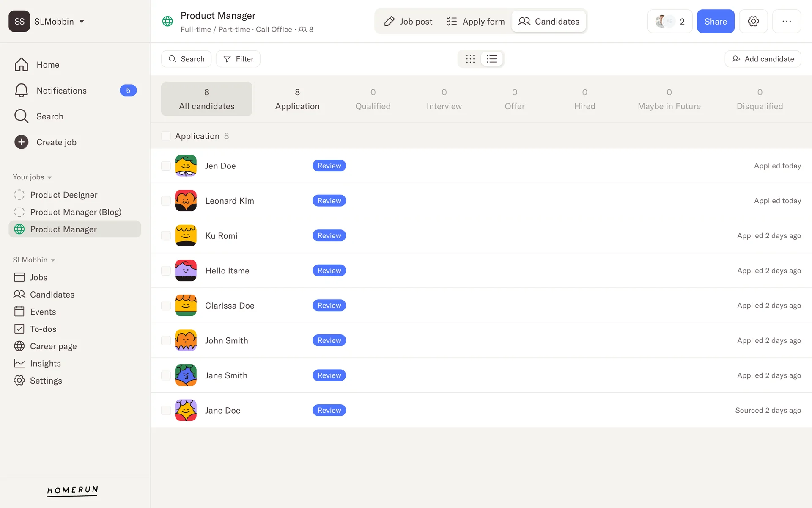
Task: Open the three-dot more options menu
Action: coord(786,21)
